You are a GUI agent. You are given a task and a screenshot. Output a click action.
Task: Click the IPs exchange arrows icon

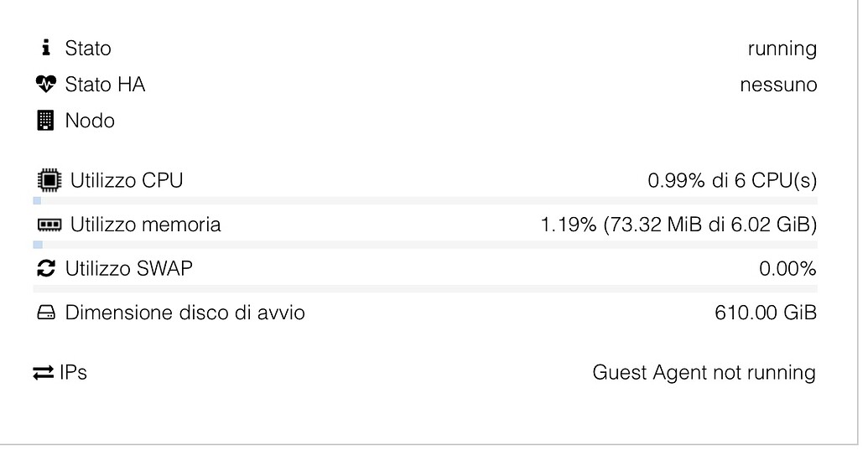click(x=44, y=373)
